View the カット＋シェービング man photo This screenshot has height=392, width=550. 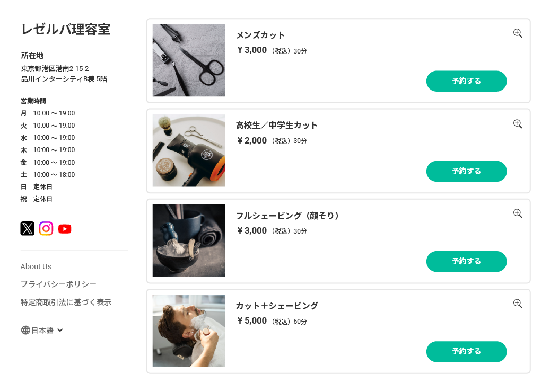tap(189, 331)
